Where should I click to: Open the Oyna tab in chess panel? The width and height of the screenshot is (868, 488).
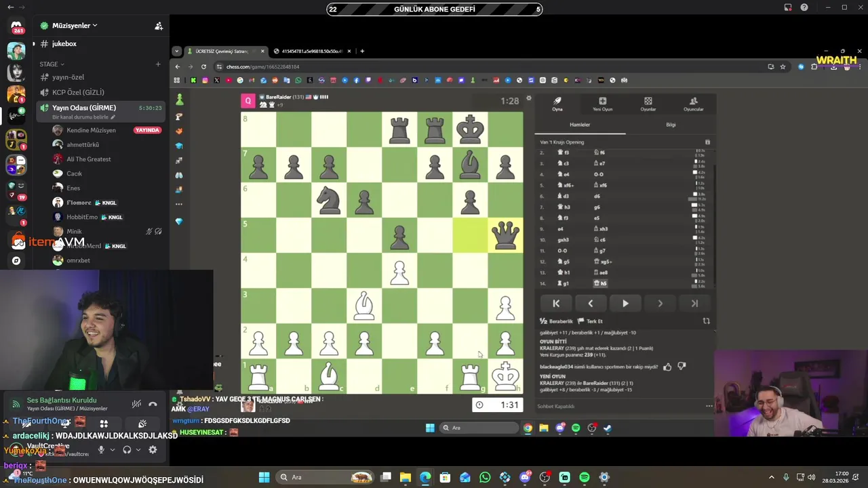[x=557, y=104]
